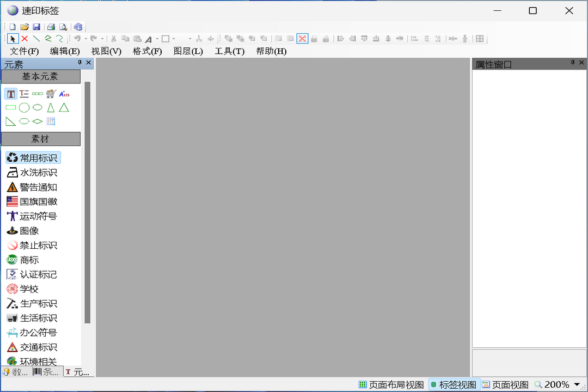Switch to 标签视图 view mode
The width and height of the screenshot is (588, 392).
tap(454, 384)
